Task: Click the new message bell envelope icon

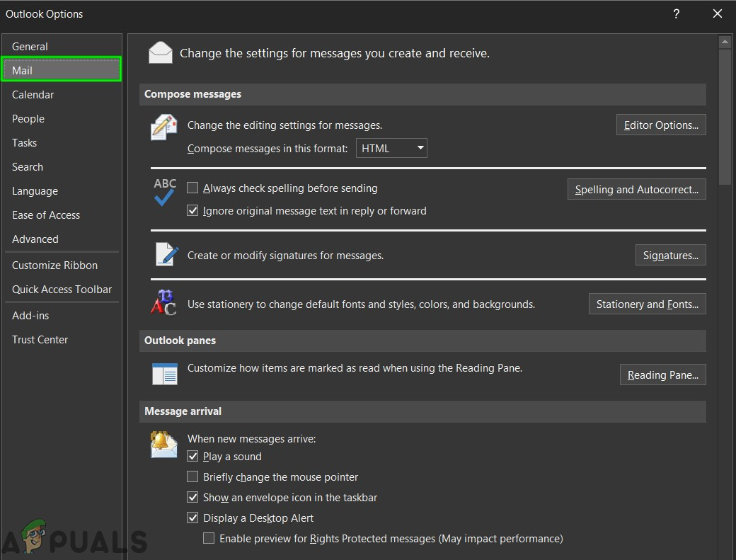Action: [x=163, y=445]
